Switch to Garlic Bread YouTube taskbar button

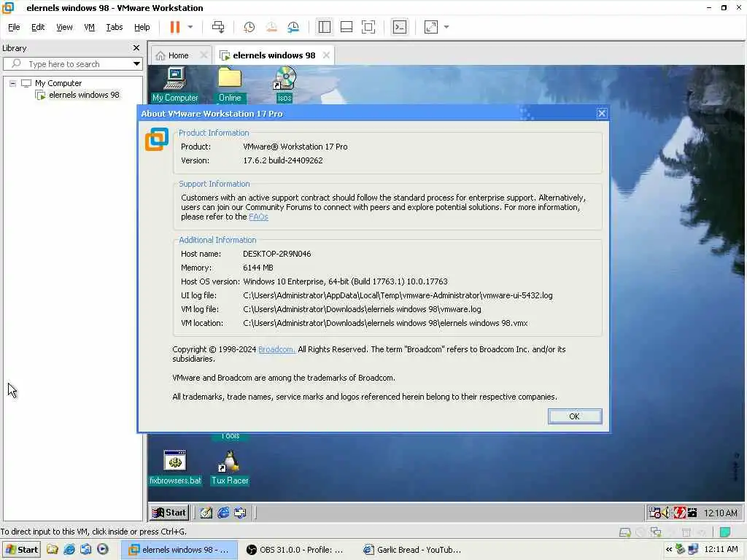coord(413,550)
